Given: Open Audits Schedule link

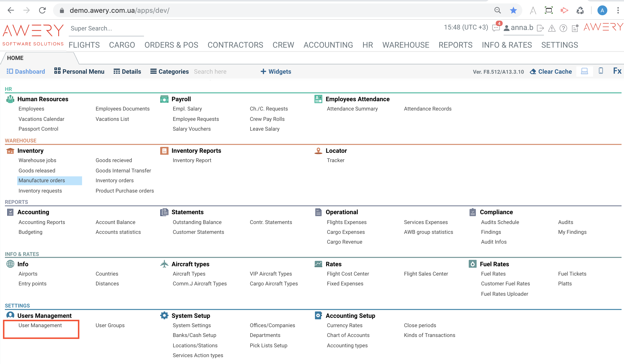Looking at the screenshot, I should tap(500, 222).
